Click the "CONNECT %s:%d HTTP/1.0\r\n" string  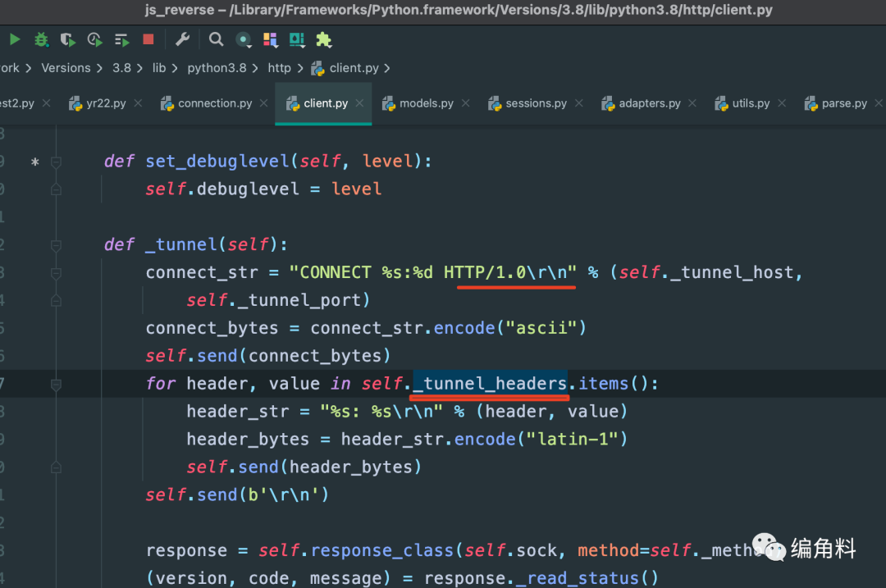[x=432, y=273]
